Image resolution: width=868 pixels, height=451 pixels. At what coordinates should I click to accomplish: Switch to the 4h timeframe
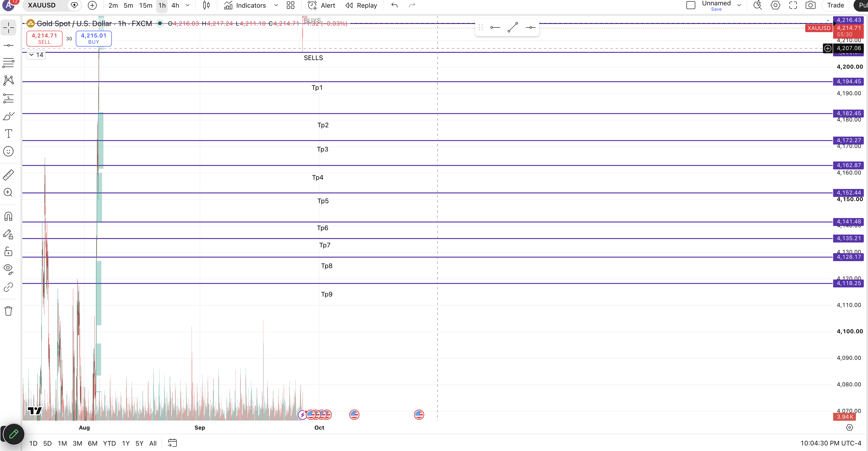(x=175, y=5)
